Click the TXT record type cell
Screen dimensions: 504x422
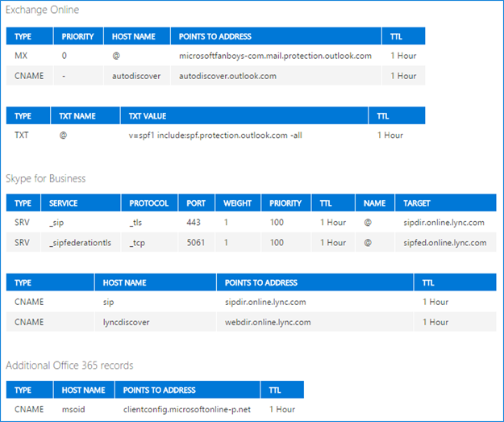(x=22, y=136)
